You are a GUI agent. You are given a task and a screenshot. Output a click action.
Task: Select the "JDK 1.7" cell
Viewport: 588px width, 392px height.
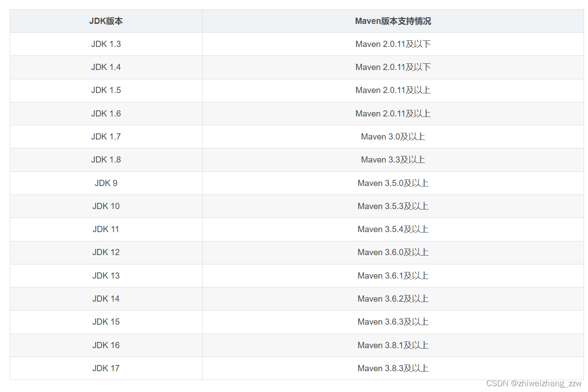click(x=106, y=137)
